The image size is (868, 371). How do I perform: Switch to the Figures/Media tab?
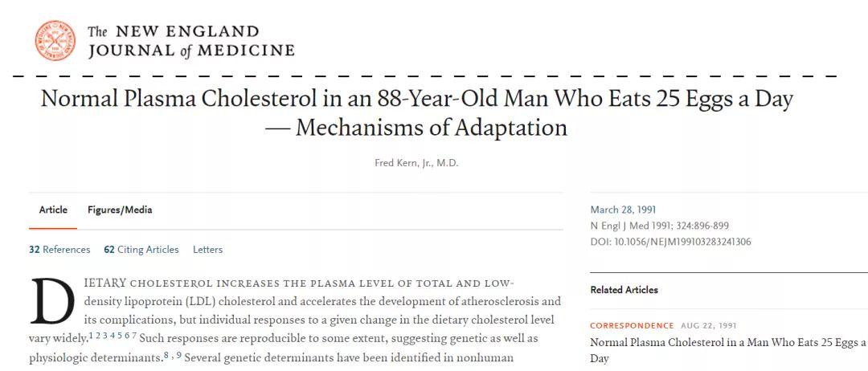[x=120, y=210]
